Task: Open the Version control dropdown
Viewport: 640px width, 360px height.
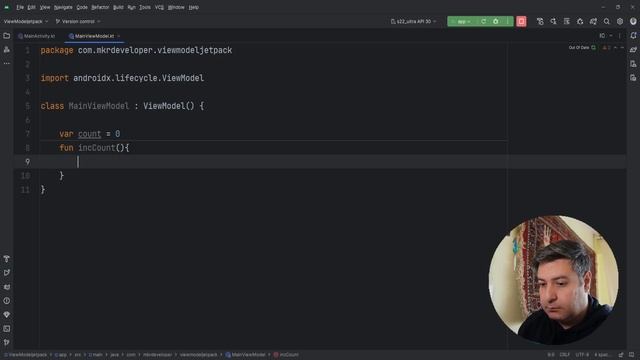Action: (78, 21)
